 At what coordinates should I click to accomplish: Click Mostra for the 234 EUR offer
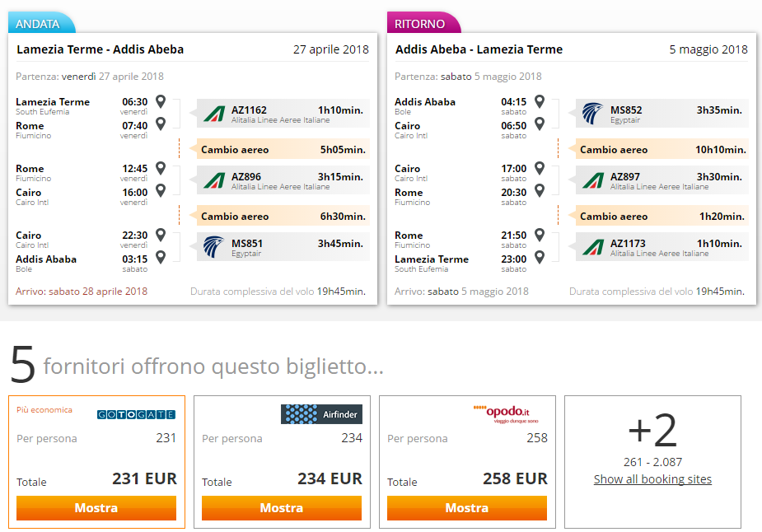(282, 508)
